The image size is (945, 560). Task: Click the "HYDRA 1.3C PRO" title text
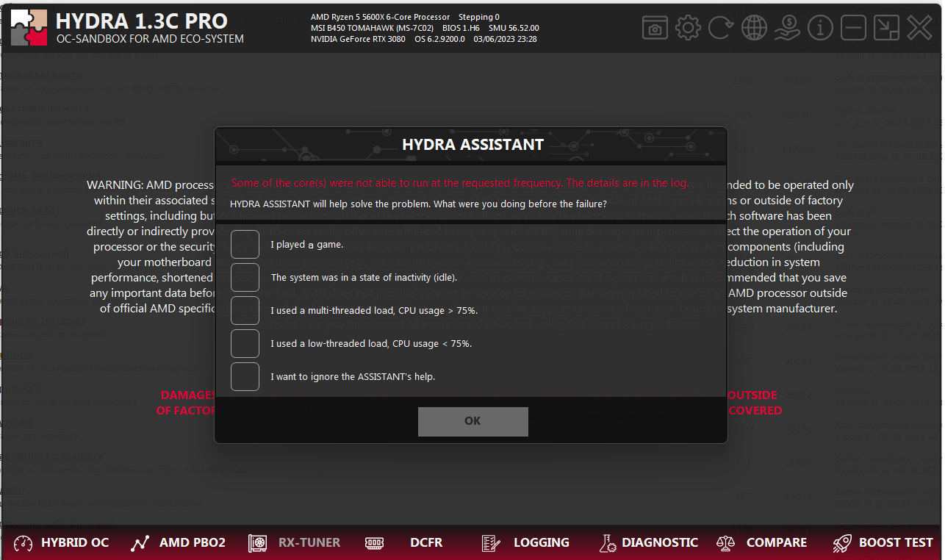[142, 21]
